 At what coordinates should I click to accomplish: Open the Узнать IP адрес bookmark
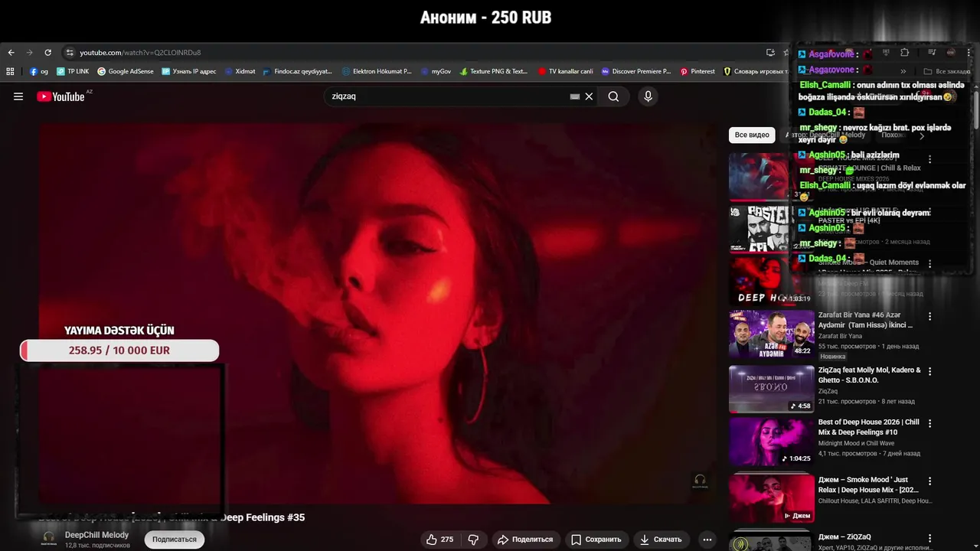pyautogui.click(x=189, y=71)
